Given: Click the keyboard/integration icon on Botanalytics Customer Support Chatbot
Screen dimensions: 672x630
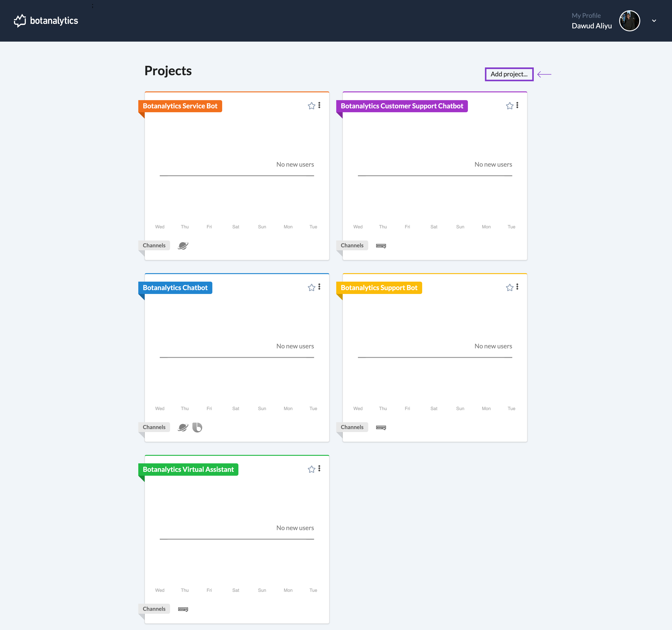Looking at the screenshot, I should tap(381, 245).
